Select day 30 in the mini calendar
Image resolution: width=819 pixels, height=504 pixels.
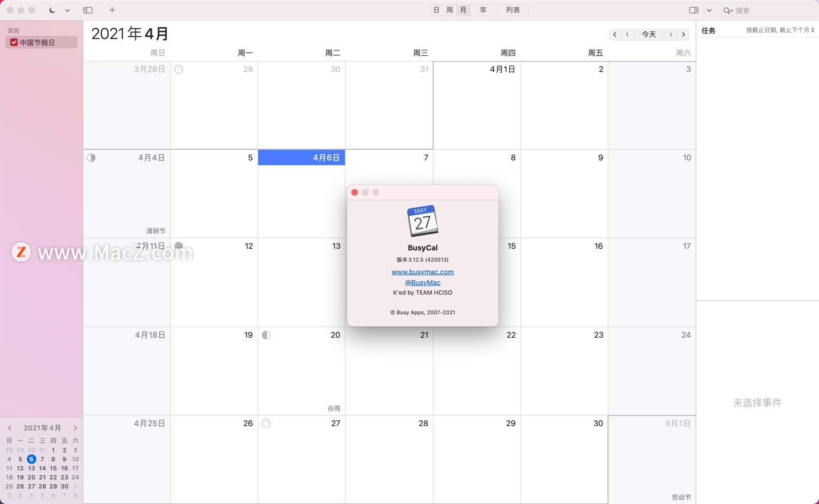65,486
